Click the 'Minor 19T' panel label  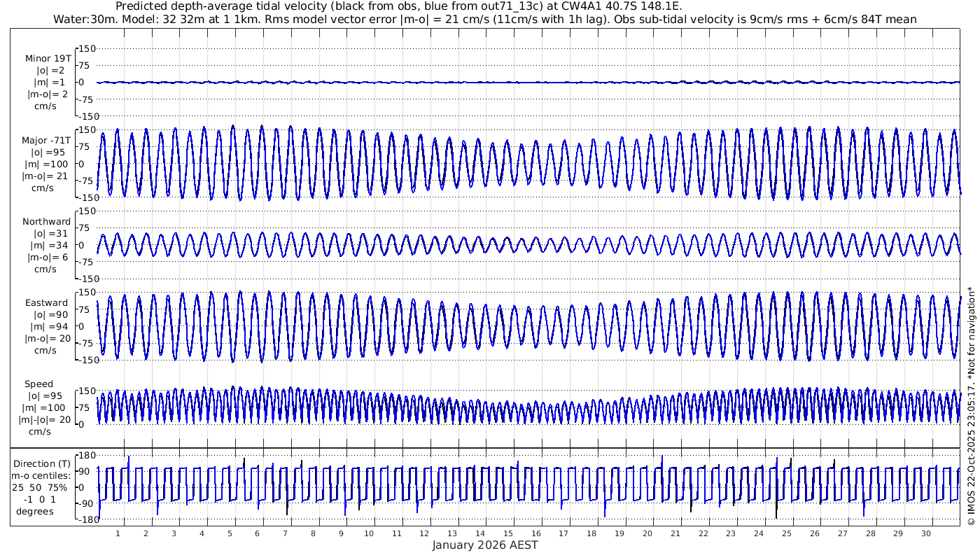click(48, 59)
